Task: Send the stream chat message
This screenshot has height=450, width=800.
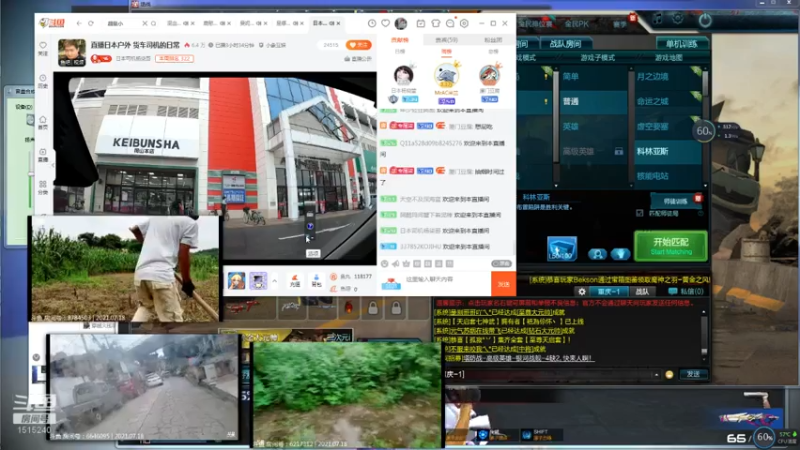Action: (x=503, y=284)
